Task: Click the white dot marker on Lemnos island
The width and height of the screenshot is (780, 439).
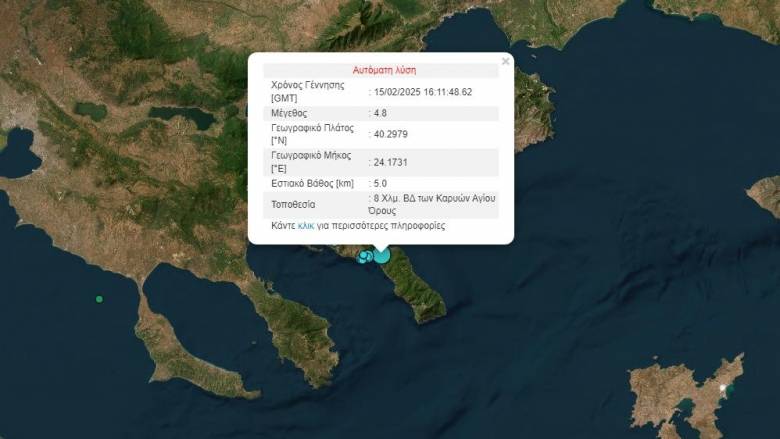Action: coord(722,387)
